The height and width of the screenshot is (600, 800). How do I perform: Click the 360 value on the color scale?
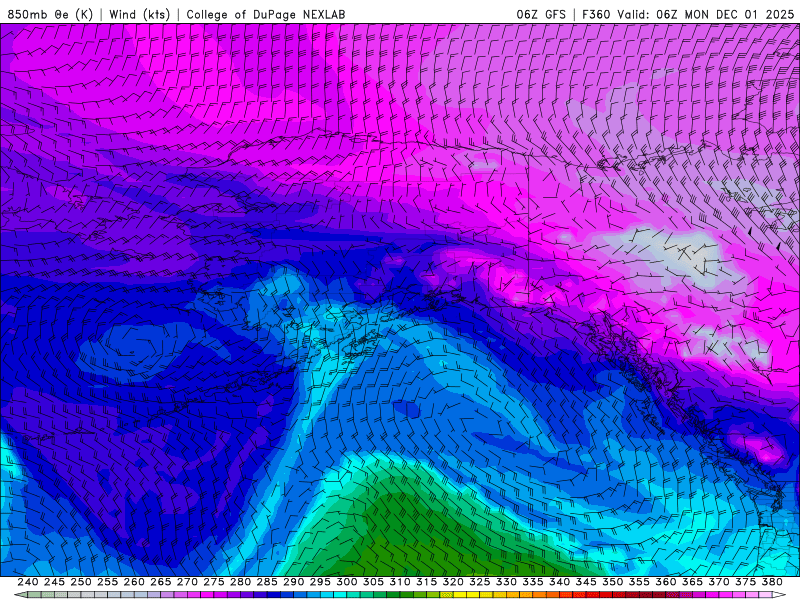coord(666,582)
